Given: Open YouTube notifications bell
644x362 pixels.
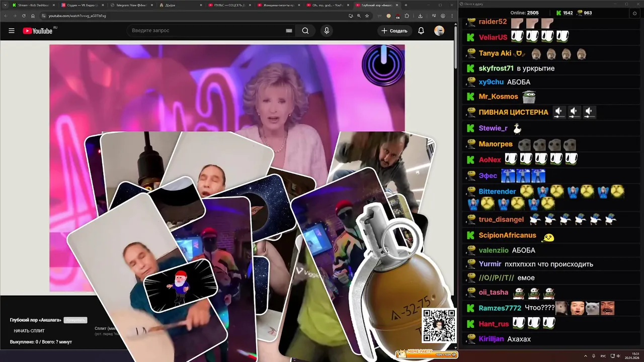Looking at the screenshot, I should pyautogui.click(x=421, y=31).
